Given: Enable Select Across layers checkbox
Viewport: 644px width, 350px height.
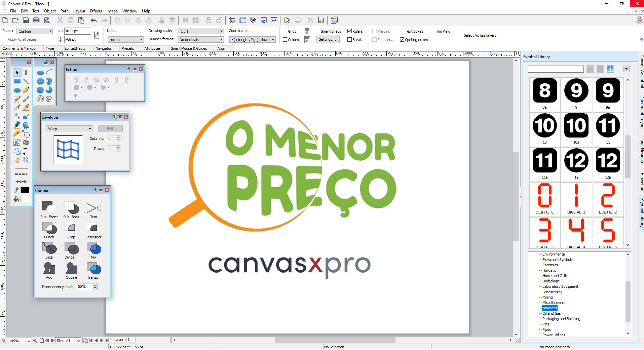Looking at the screenshot, I should point(461,35).
